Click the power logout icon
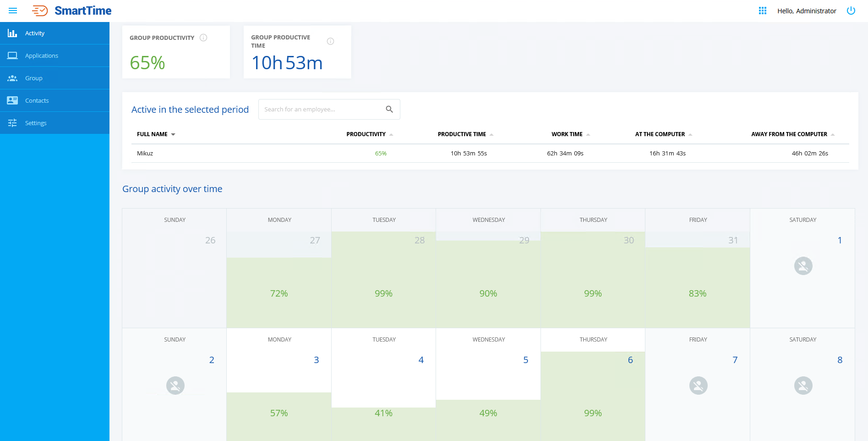 click(x=851, y=11)
